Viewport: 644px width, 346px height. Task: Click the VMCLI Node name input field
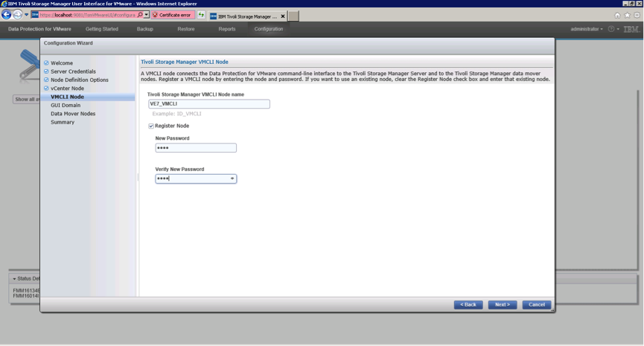pos(208,104)
